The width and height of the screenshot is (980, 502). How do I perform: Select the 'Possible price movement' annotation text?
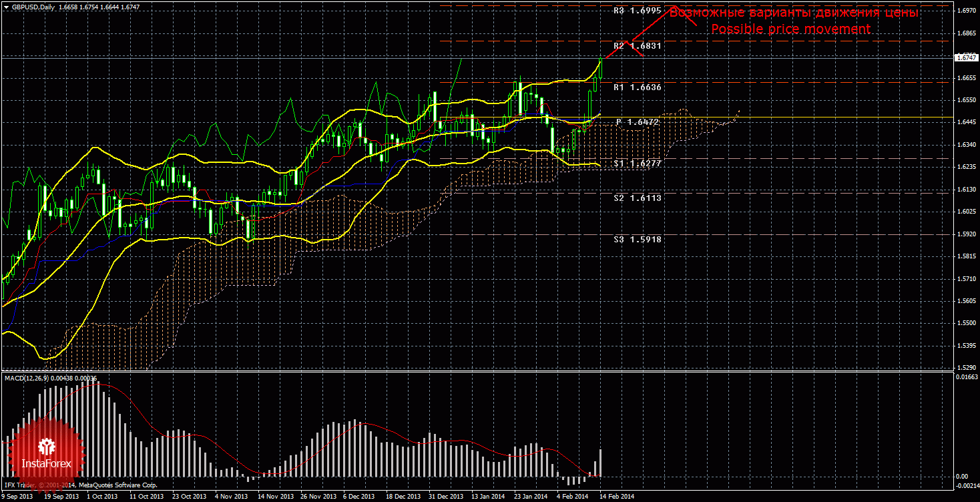[x=790, y=29]
